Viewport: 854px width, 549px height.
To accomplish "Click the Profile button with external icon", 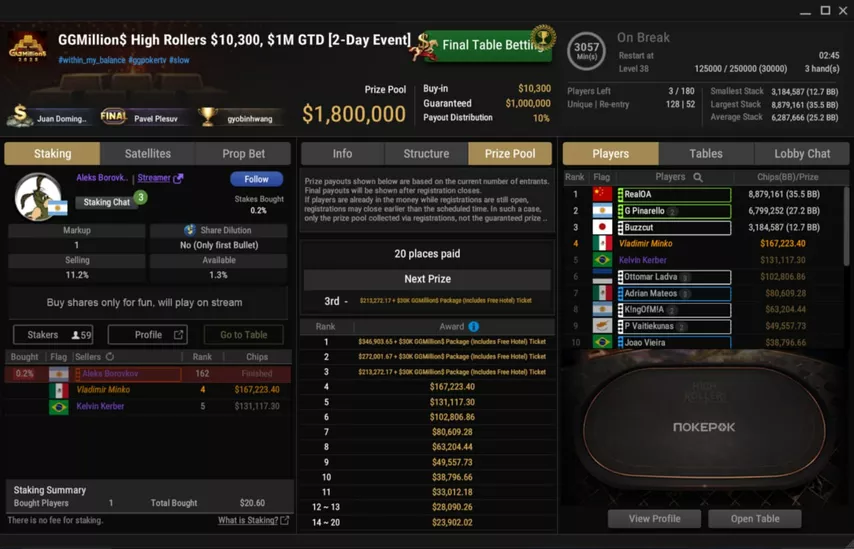I will click(148, 335).
